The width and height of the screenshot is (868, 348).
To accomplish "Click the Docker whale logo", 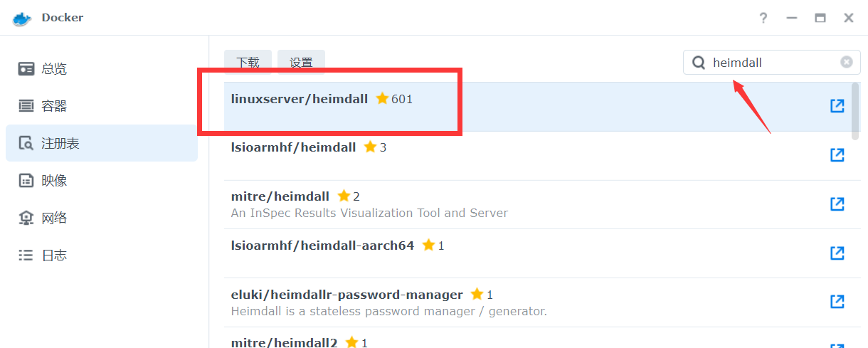I will [22, 18].
